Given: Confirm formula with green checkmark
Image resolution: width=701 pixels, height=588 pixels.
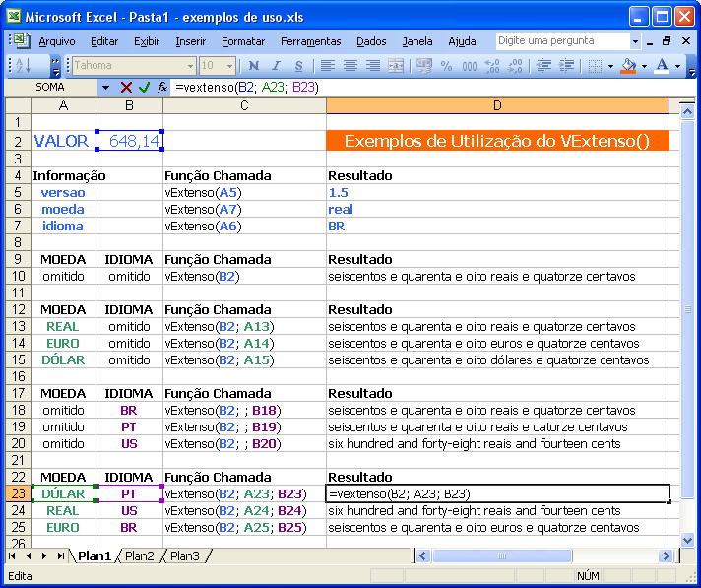Looking at the screenshot, I should [x=144, y=88].
